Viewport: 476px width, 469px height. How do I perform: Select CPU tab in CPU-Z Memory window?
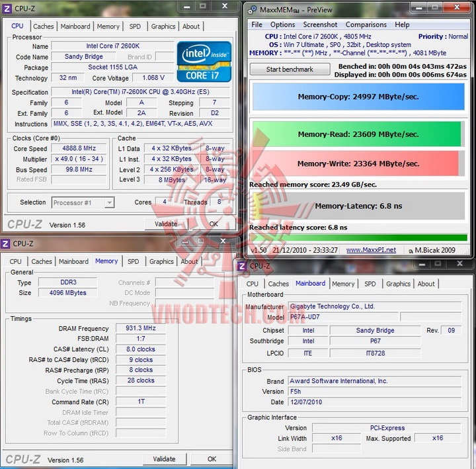click(x=15, y=261)
